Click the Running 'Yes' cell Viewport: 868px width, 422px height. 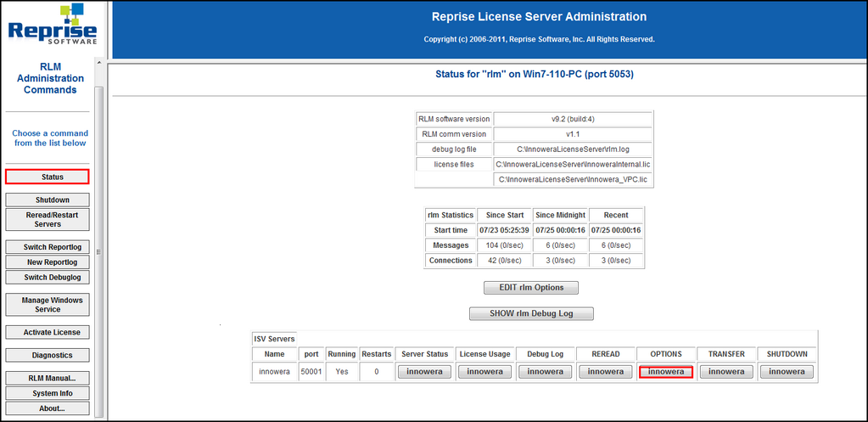tap(342, 372)
